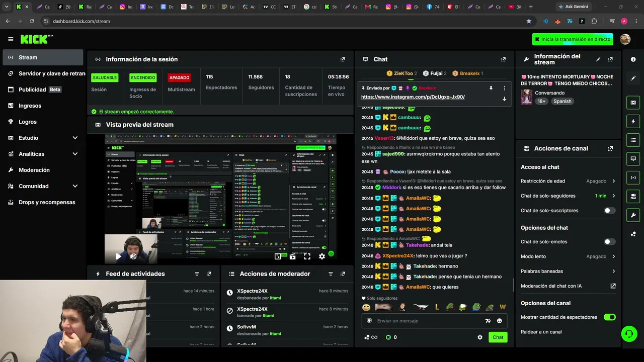The image size is (644, 362).
Task: Filter the Acciones de moderador list
Action: 331,274
